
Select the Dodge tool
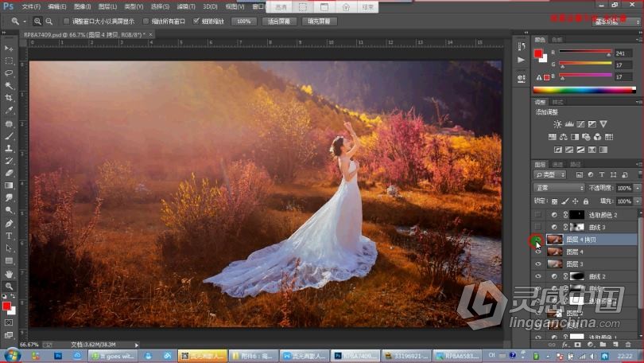tap(9, 210)
